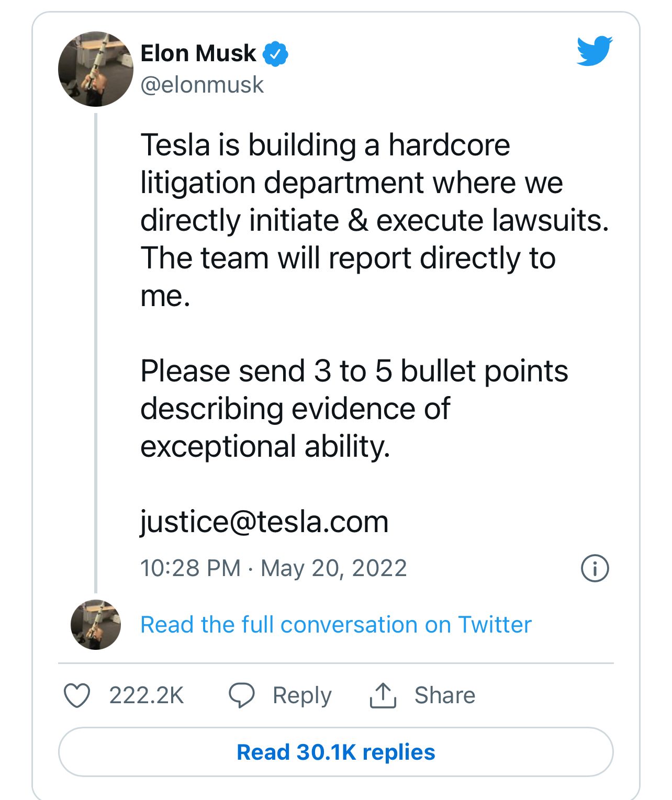Click the blue verified badge
This screenshot has width=672, height=800.
[275, 53]
